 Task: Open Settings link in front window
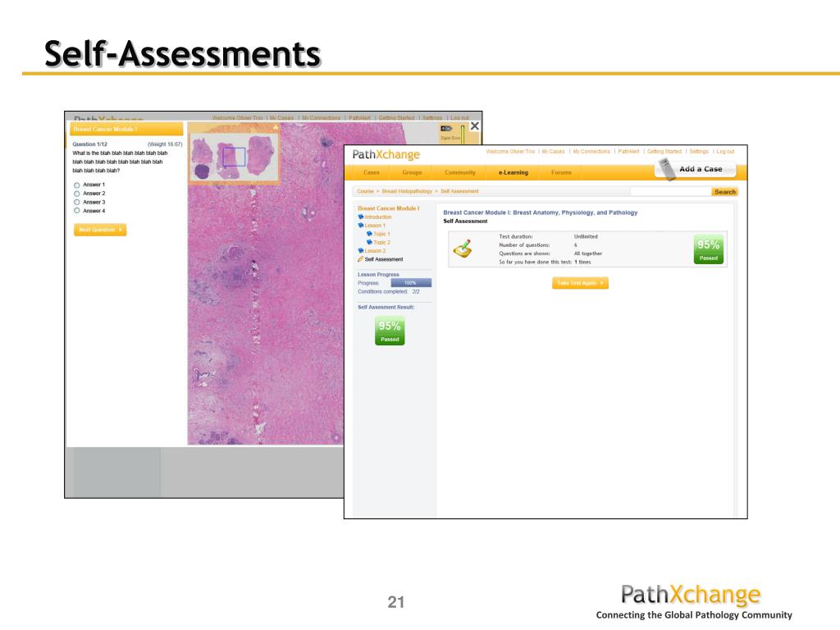[699, 152]
